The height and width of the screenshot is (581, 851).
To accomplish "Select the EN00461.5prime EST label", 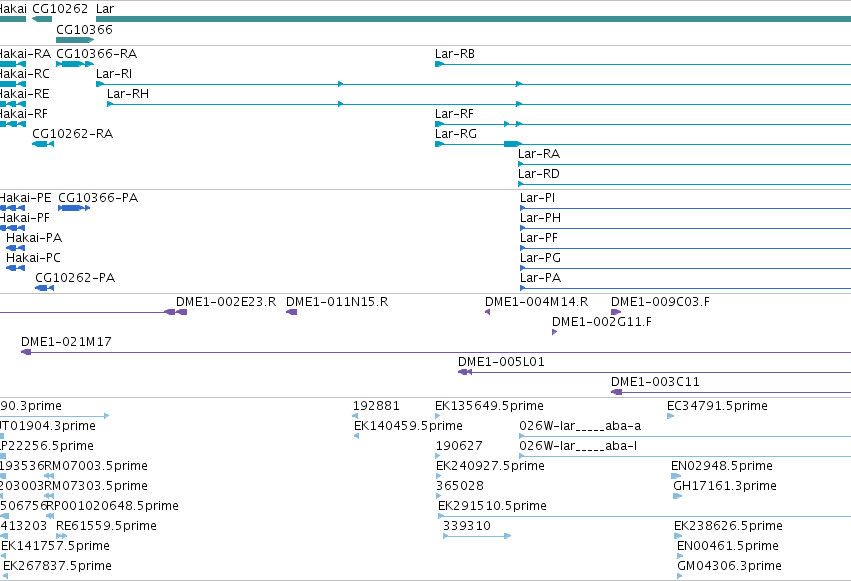I will (728, 547).
